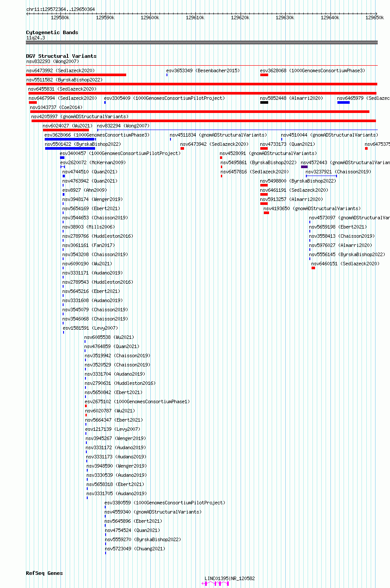Open nsv832293 (Wong2007) entry
The image size is (390, 588).
[x=53, y=61]
